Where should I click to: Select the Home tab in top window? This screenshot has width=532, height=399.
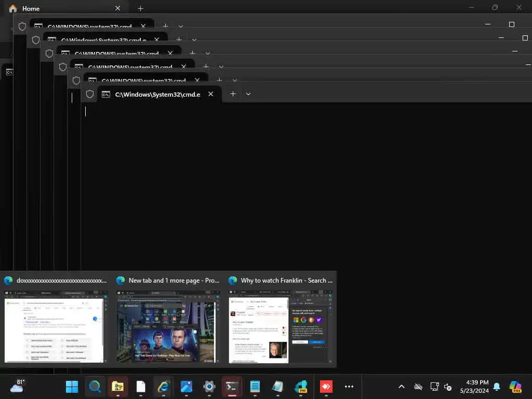tap(66, 8)
